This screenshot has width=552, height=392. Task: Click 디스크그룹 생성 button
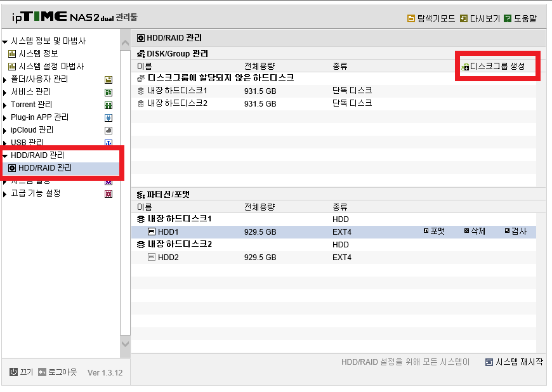click(493, 66)
